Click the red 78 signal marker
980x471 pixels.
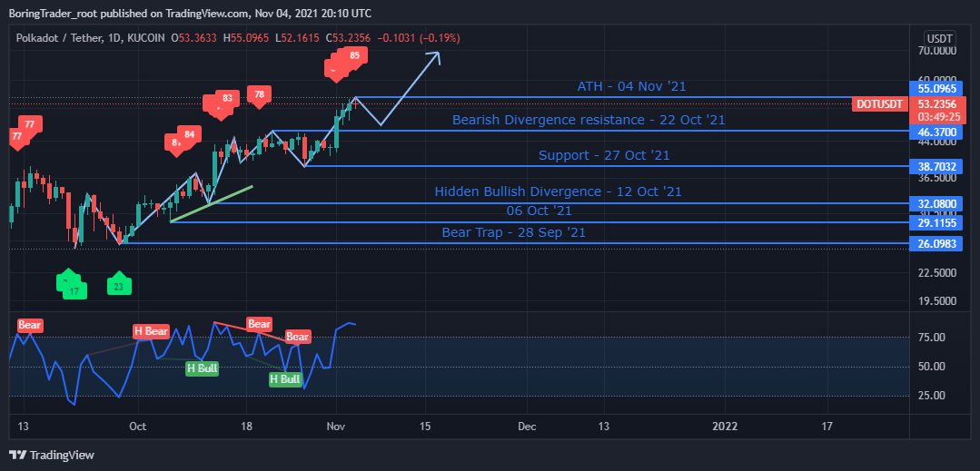point(260,94)
